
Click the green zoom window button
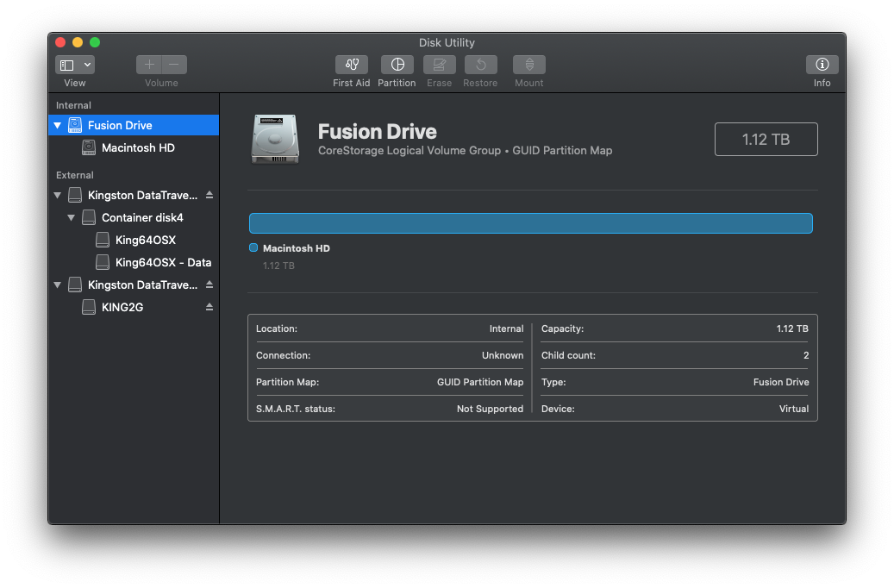click(x=95, y=42)
